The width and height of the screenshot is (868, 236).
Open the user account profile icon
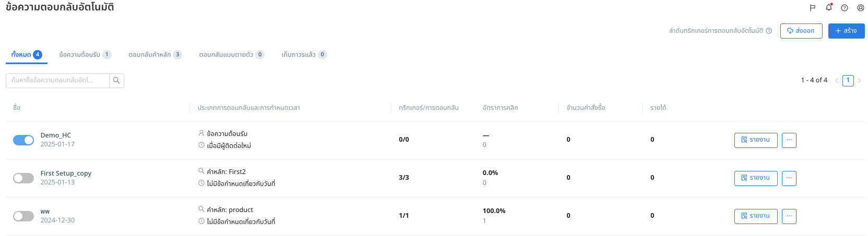click(x=861, y=8)
